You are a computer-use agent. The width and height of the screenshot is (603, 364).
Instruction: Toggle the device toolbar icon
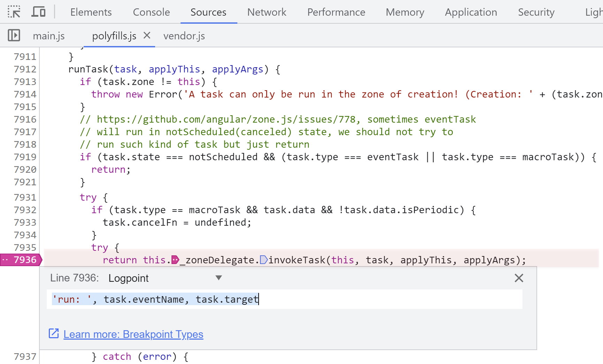38,12
